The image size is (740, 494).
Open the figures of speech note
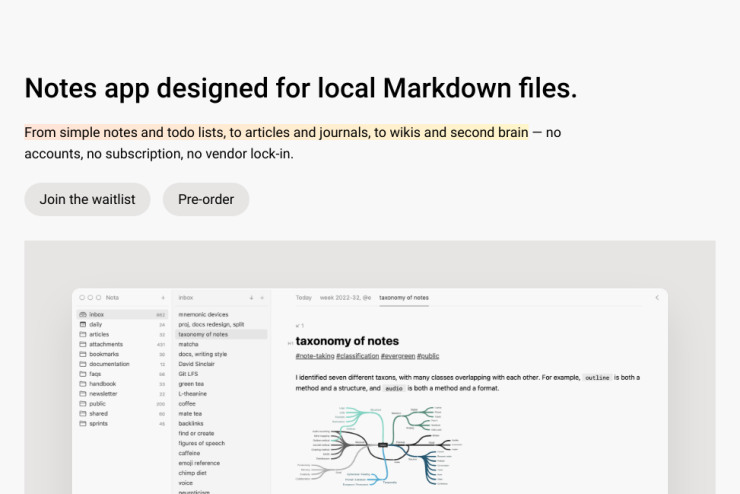coord(202,443)
